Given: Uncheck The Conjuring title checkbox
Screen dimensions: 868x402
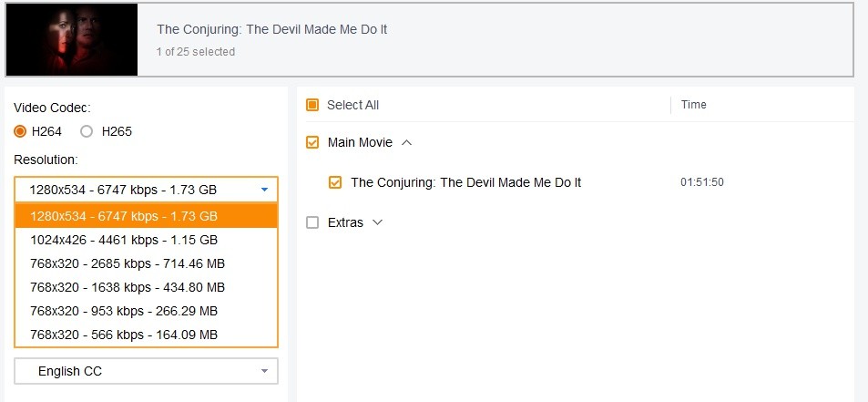Looking at the screenshot, I should click(x=335, y=182).
